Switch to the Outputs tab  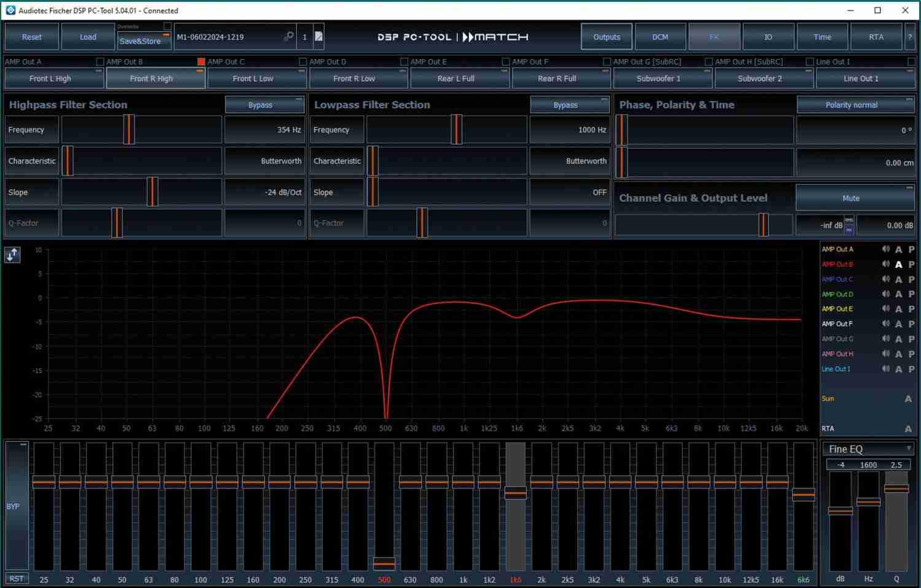[607, 37]
